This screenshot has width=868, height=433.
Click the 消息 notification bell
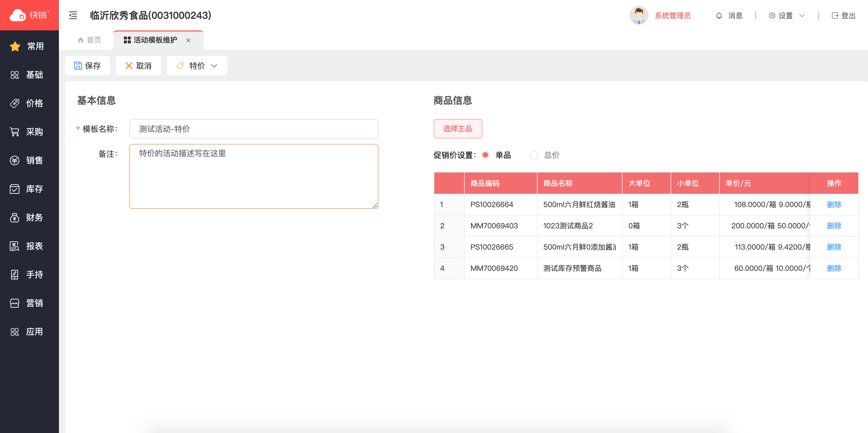(719, 16)
